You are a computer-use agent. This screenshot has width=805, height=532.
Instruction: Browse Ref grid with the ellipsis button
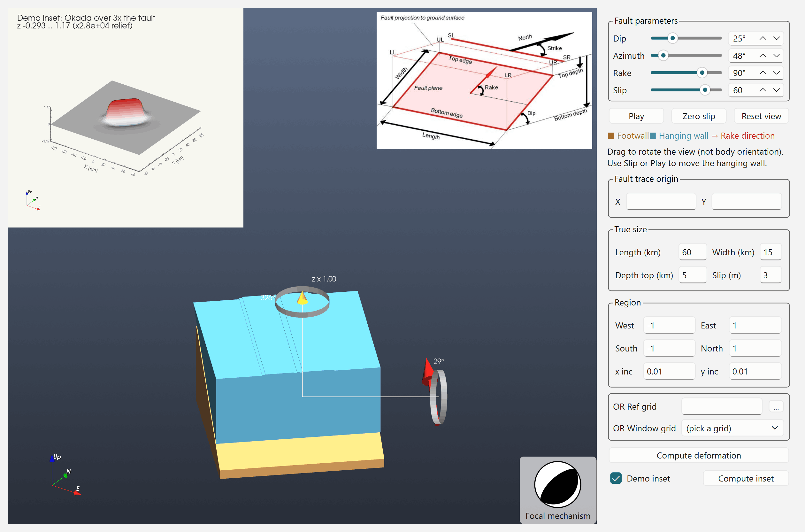(776, 406)
